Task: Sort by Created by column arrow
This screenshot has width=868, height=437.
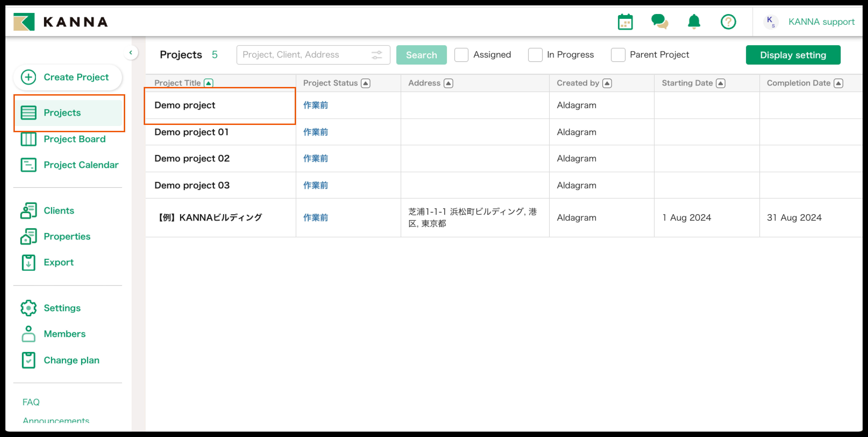Action: click(607, 83)
